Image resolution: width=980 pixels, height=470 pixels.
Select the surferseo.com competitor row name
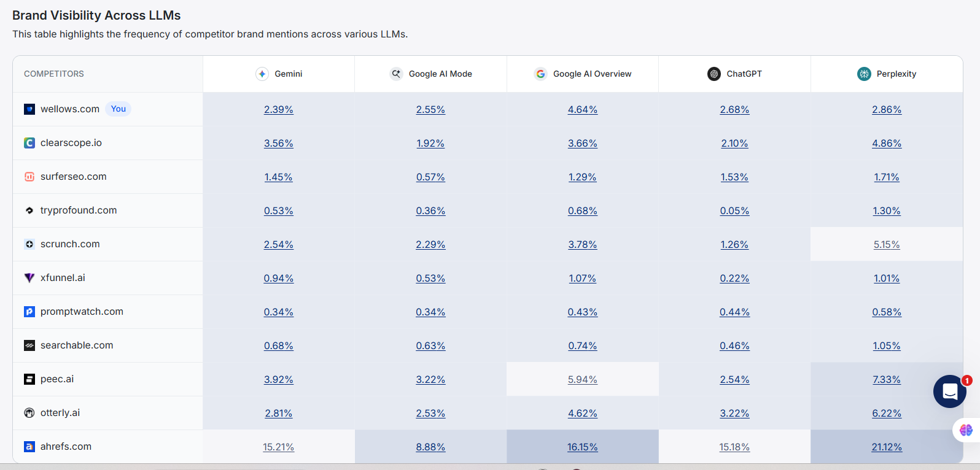click(74, 177)
